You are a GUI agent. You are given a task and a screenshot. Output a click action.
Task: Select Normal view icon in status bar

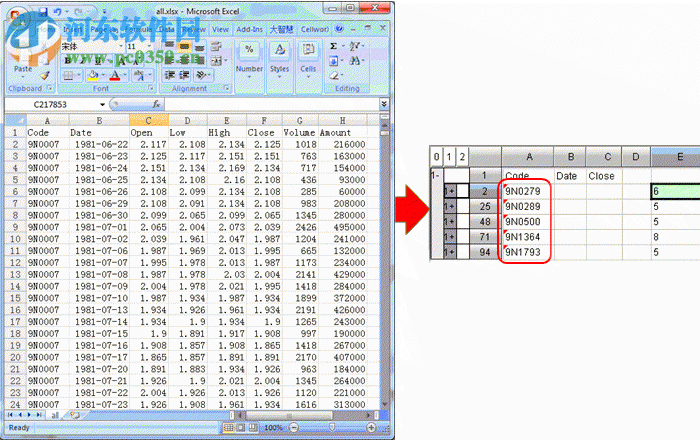[228, 428]
